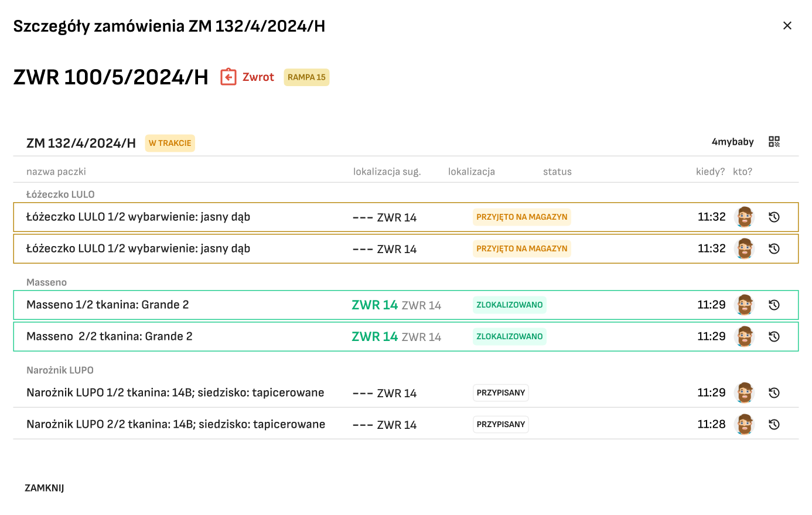The image size is (812, 515).
Task: Select package name 'Narożnik LUPO 1/2 tkanina: 14B'
Action: (x=175, y=393)
